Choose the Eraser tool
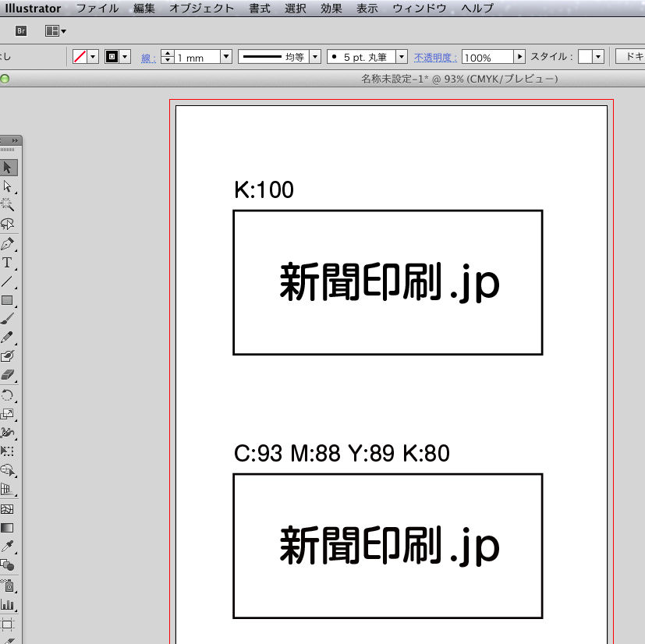645x644 pixels. click(8, 375)
